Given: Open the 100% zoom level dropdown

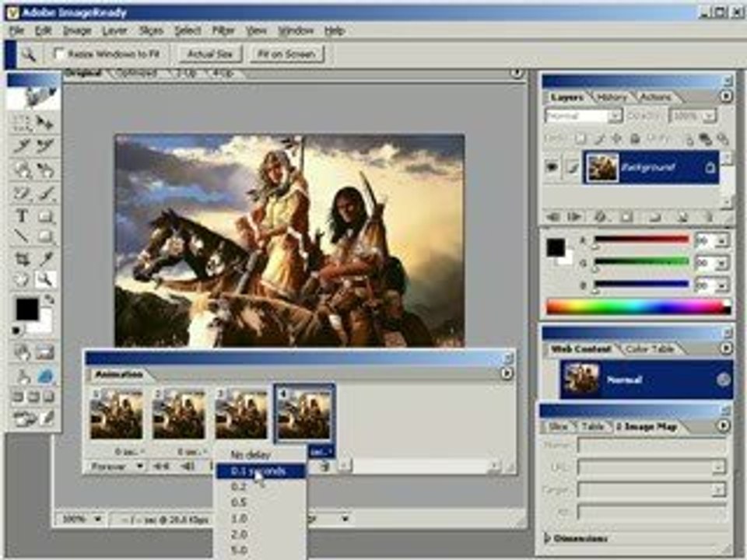Looking at the screenshot, I should (x=82, y=519).
